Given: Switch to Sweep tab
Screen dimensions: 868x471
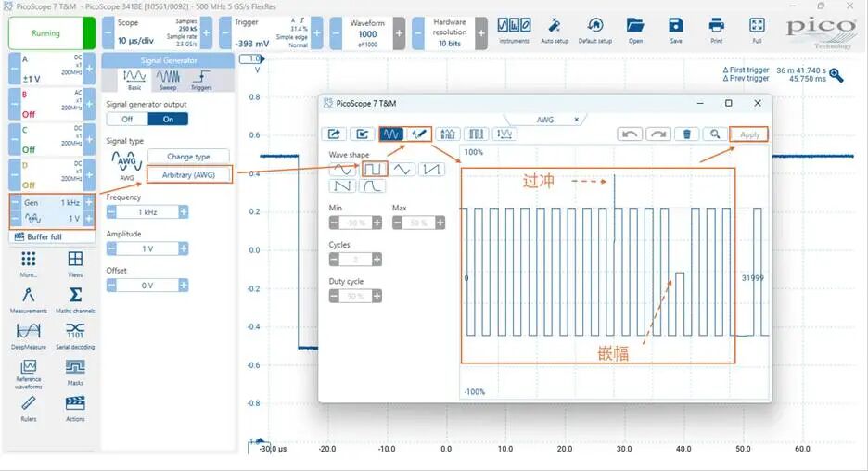Looking at the screenshot, I should click(168, 81).
